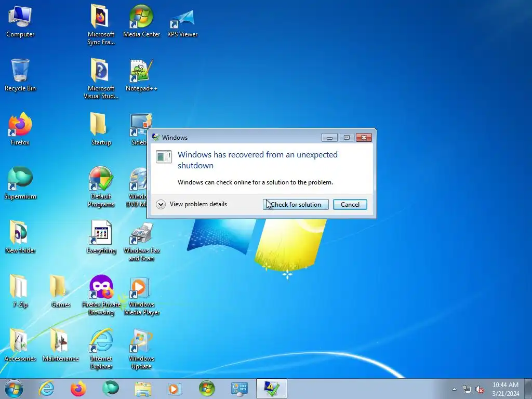Viewport: 532px width, 399px height.
Task: Open the Start menu orb
Action: [14, 389]
